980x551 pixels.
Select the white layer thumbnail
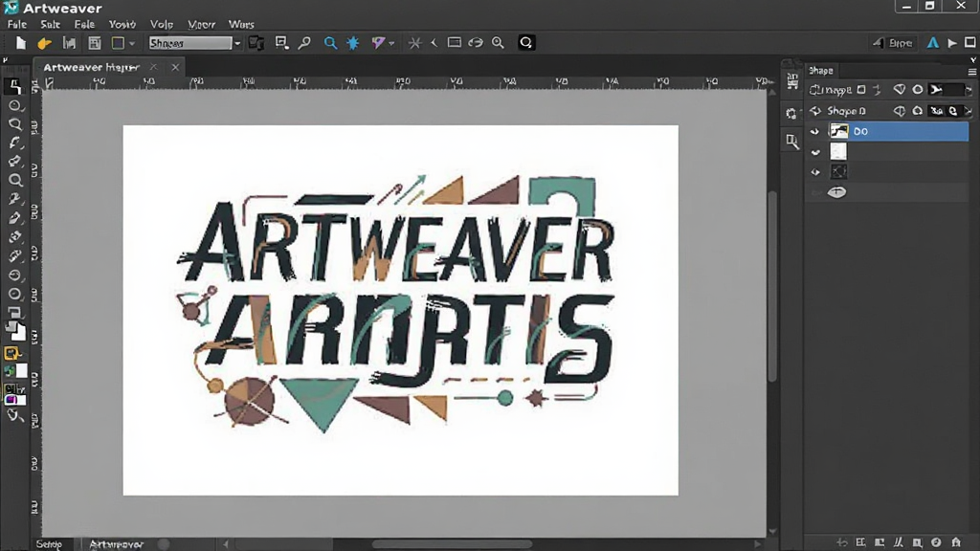click(x=838, y=152)
